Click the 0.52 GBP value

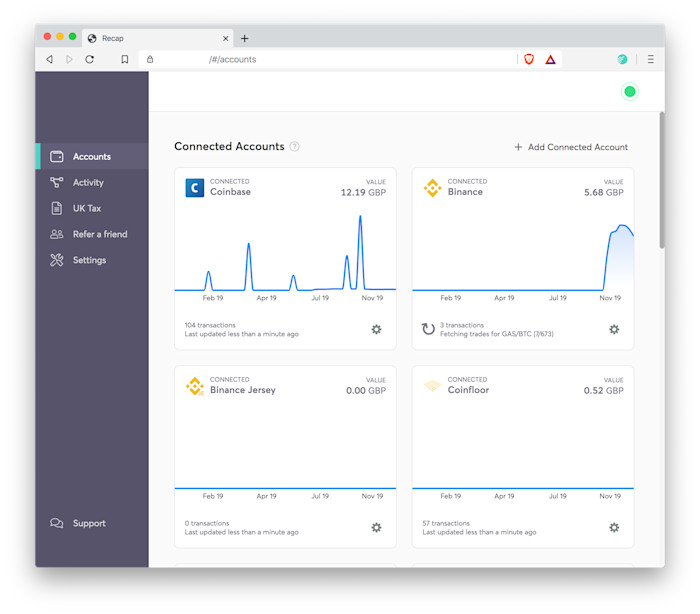[x=604, y=391]
